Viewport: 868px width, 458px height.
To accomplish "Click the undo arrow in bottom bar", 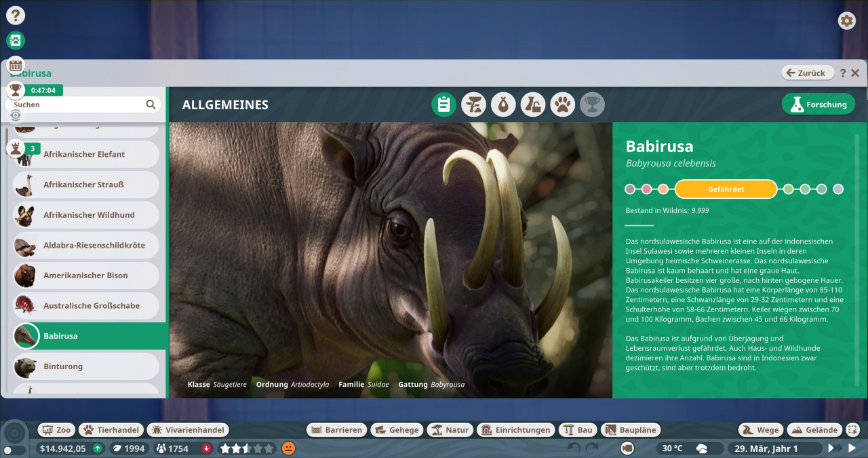I will (x=574, y=449).
